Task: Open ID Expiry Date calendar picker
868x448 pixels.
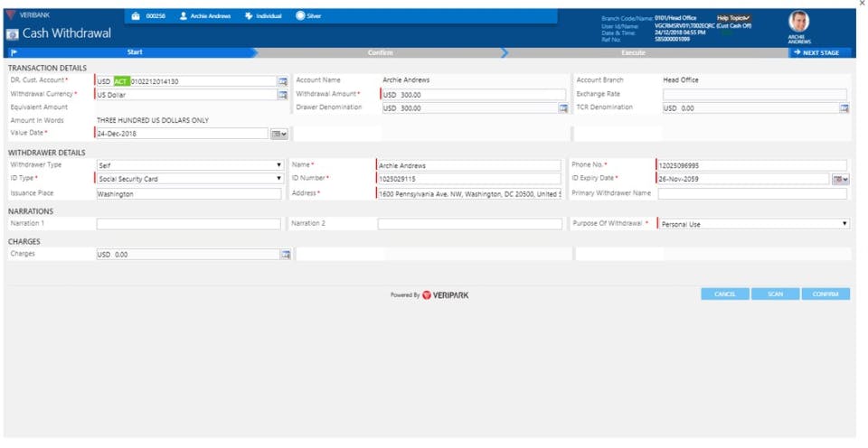Action: [840, 179]
